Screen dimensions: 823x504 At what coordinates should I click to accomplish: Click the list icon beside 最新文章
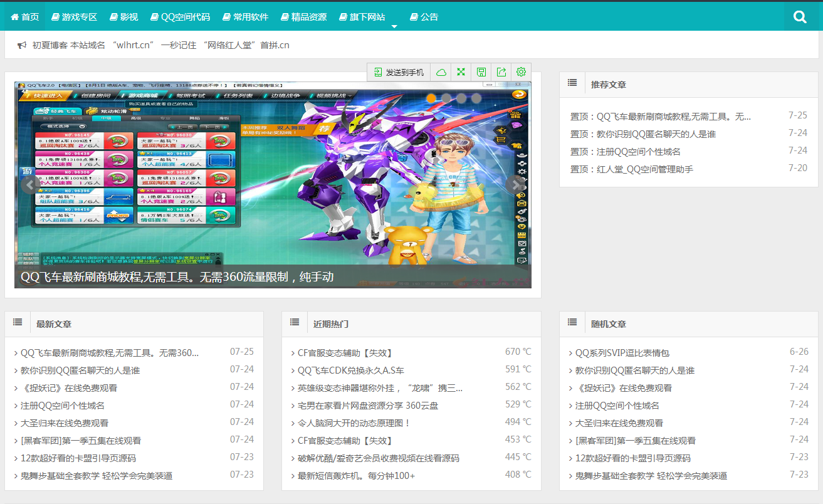pos(18,322)
